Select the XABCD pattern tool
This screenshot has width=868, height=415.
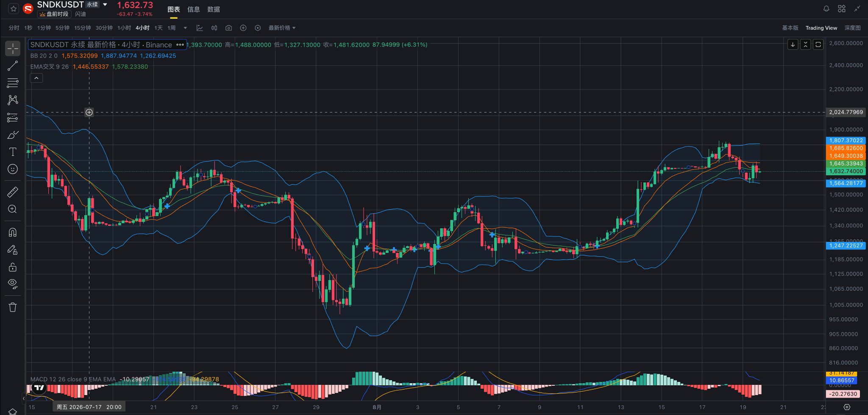(13, 100)
